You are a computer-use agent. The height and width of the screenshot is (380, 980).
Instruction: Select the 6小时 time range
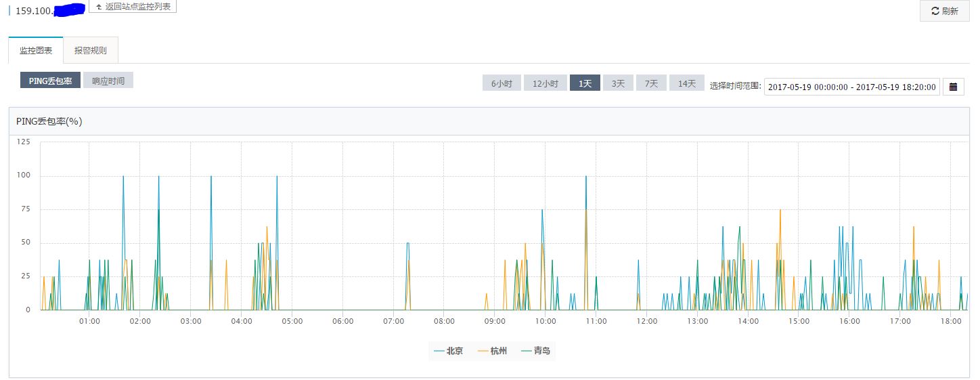point(502,83)
